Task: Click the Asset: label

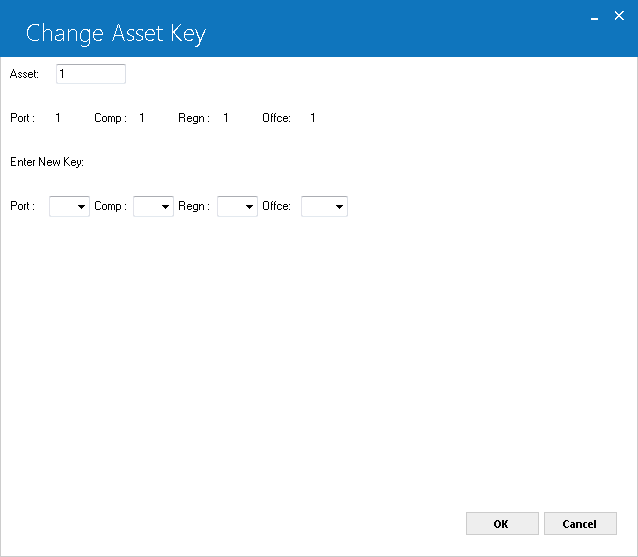Action: (24, 74)
